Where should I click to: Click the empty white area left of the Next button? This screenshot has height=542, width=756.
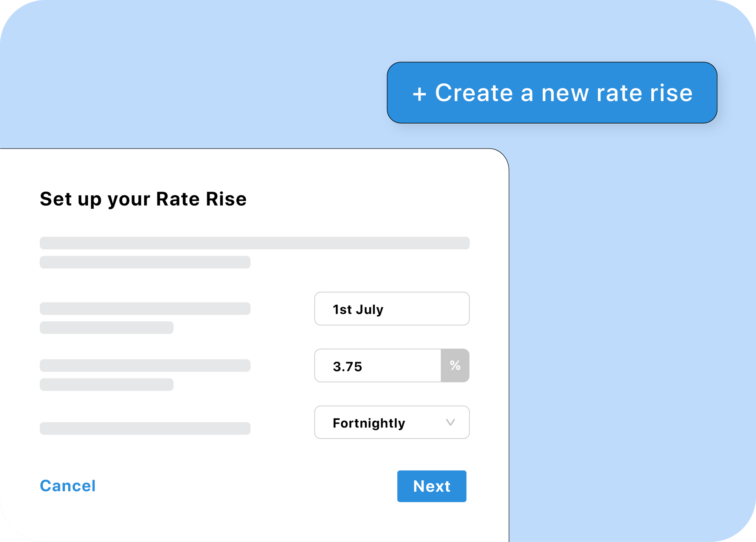246,486
